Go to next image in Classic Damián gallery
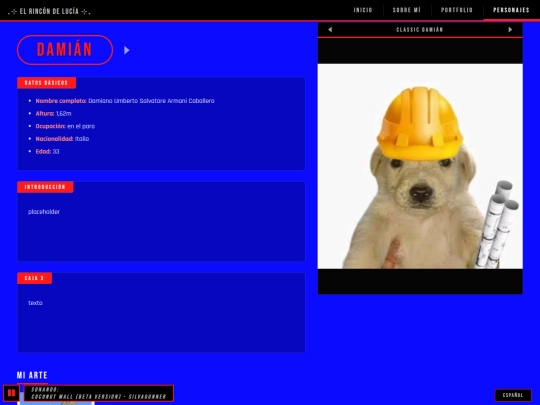540x405 pixels. 510,30
